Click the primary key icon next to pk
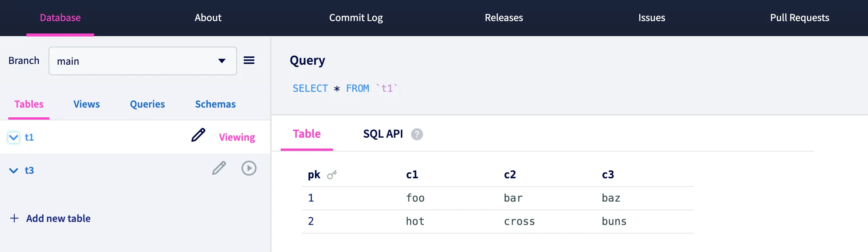Viewport: 868px width, 252px height. (x=332, y=175)
